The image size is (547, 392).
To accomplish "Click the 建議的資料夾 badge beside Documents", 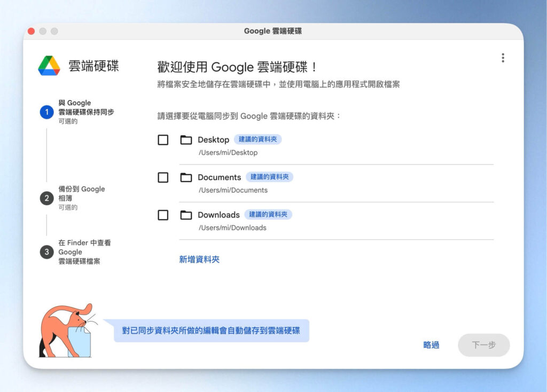I will tap(269, 177).
